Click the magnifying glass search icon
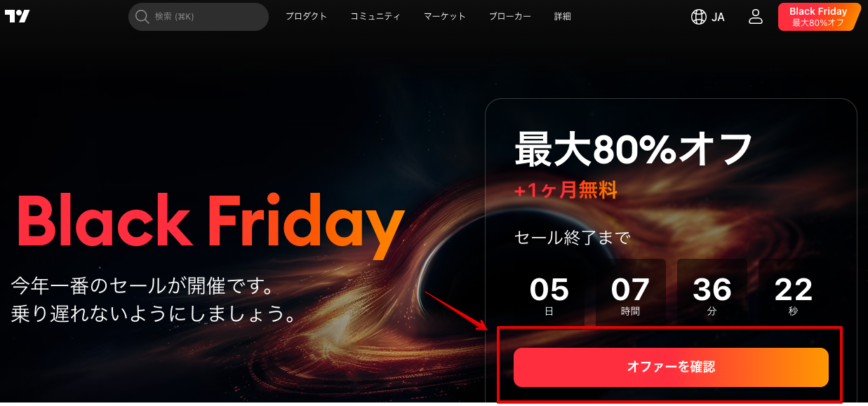Viewport: 868px width, 406px height. 142,16
